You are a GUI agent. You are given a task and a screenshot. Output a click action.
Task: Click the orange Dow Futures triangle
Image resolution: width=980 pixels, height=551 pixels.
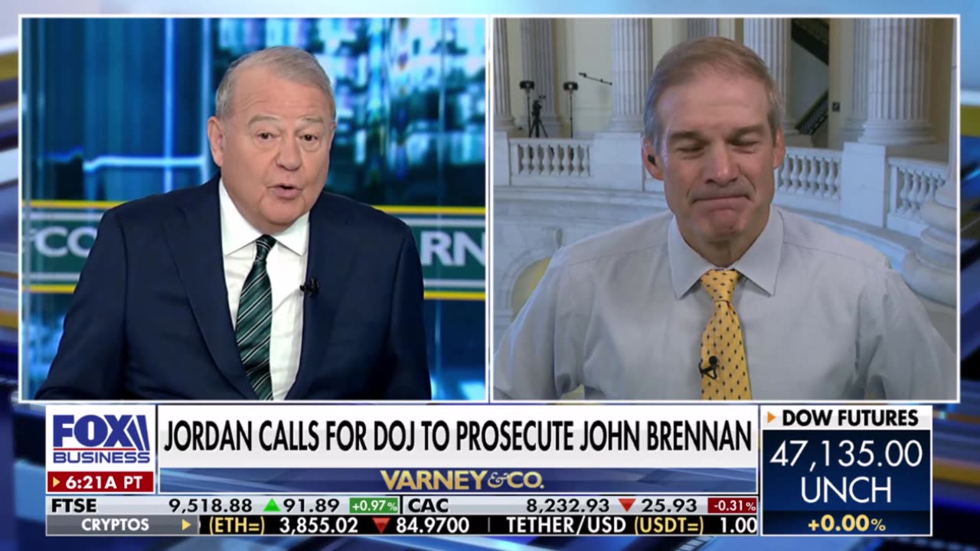coord(772,418)
